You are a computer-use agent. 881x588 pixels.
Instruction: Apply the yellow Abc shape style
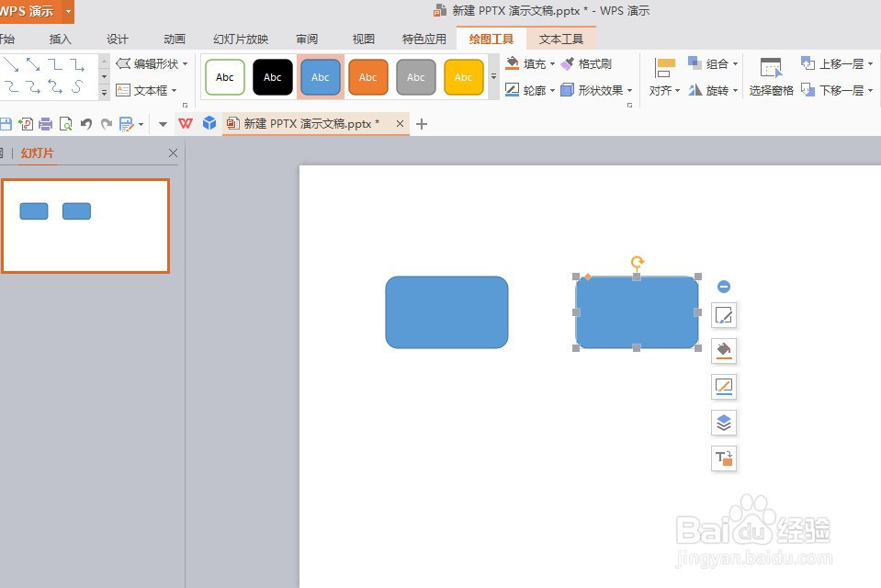click(x=464, y=77)
